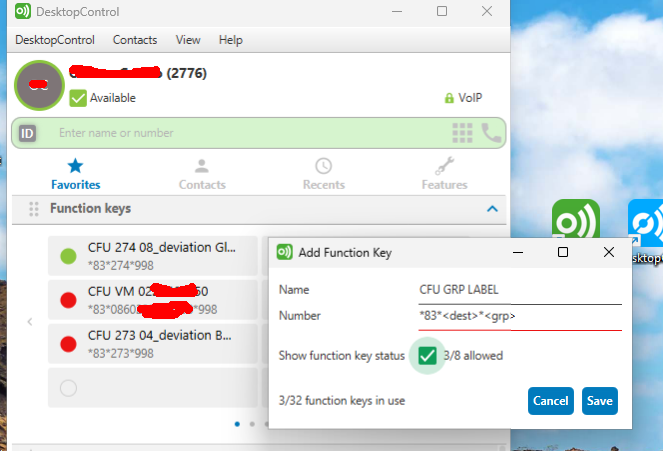Click the (2776) extension number
The image size is (663, 451).
[186, 74]
